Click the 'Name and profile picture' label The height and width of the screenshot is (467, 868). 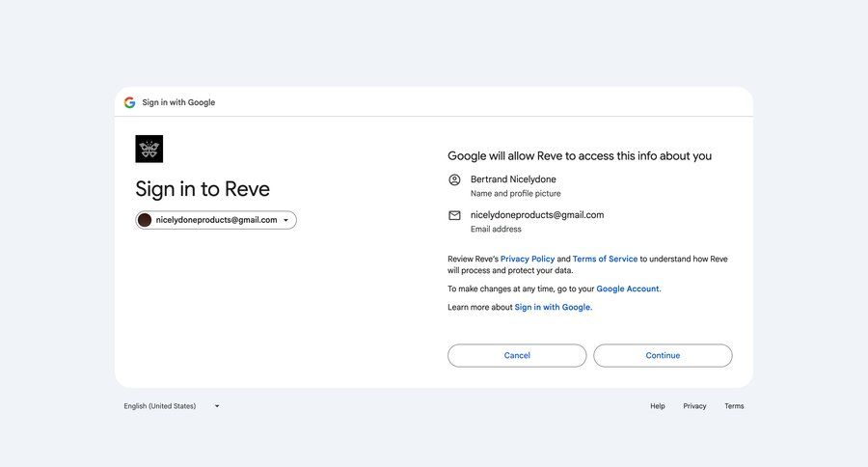(515, 193)
